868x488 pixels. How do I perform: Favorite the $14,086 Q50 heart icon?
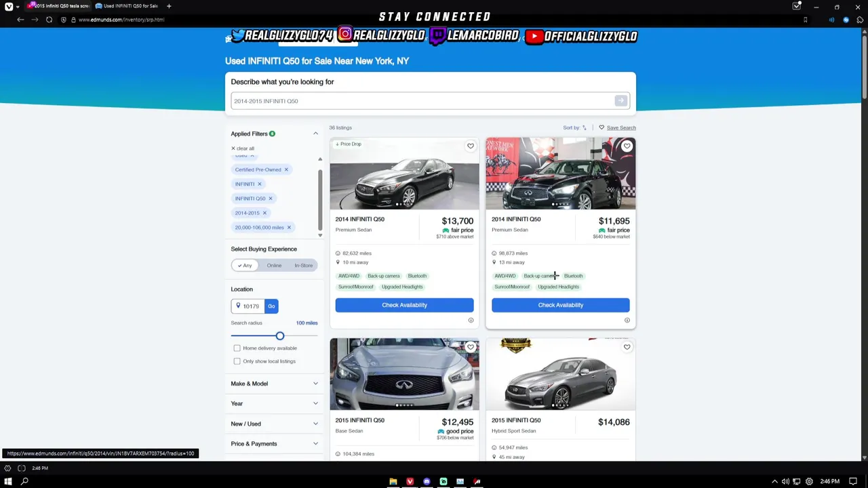(627, 347)
